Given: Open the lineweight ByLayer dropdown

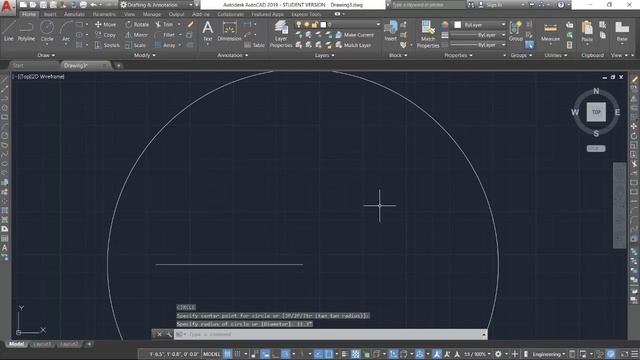Looking at the screenshot, I should 478,35.
